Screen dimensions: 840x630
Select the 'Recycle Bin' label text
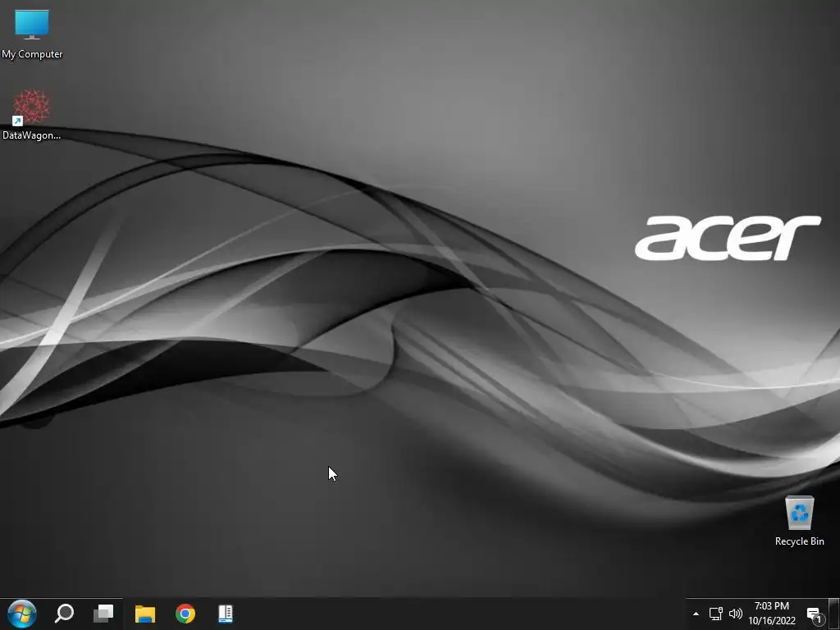click(799, 541)
